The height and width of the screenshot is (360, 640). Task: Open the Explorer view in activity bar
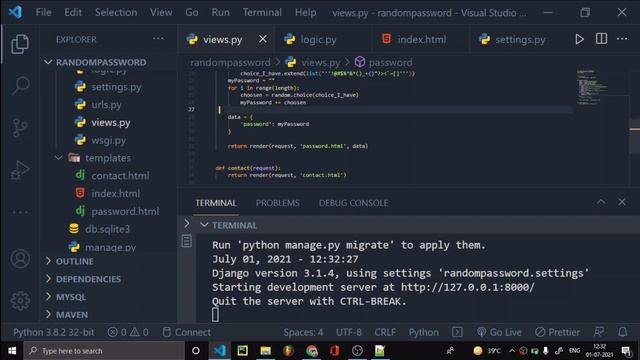point(20,44)
